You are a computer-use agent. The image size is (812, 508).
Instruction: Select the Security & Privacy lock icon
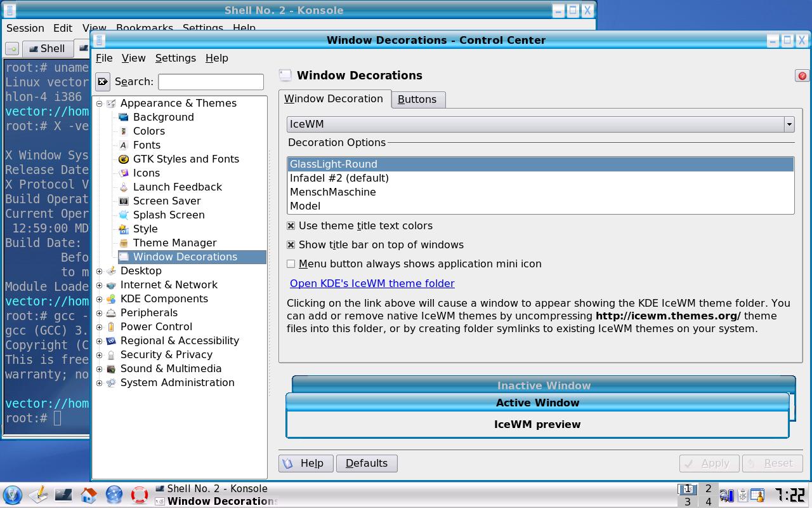pos(111,354)
